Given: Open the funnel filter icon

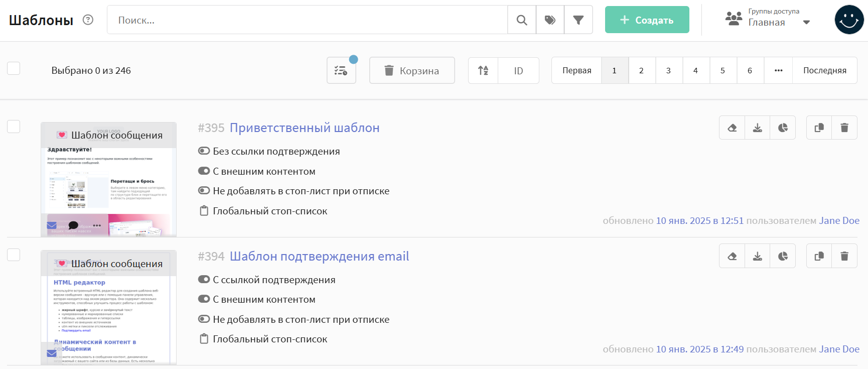Looking at the screenshot, I should pos(578,20).
